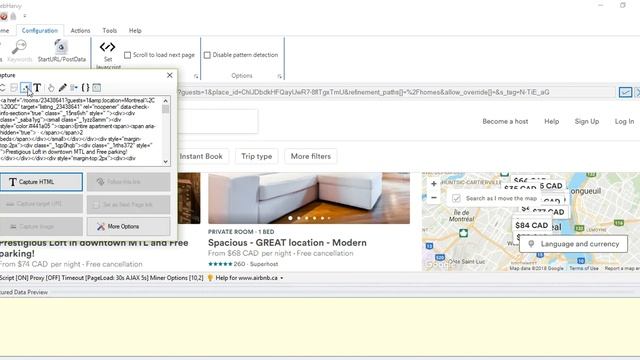The image size is (640, 360).
Task: Click the Capture Image button
Action: point(41,227)
